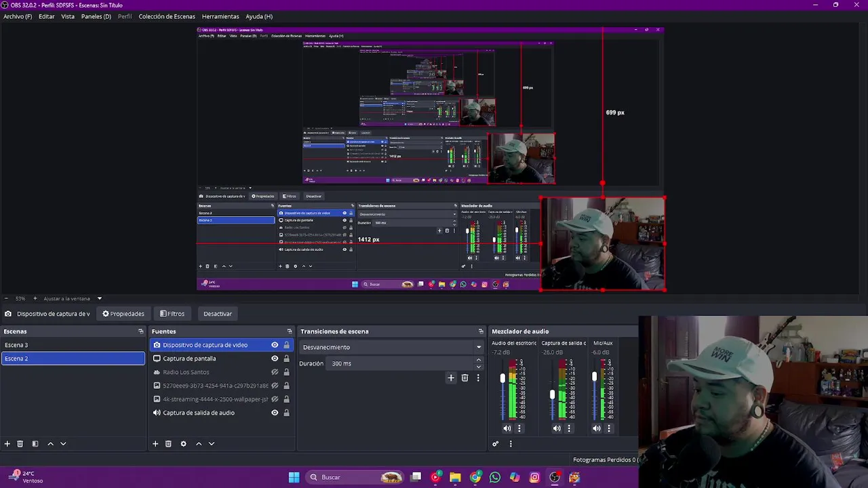The height and width of the screenshot is (488, 868).
Task: Mute the Mic/Aux channel
Action: click(596, 428)
